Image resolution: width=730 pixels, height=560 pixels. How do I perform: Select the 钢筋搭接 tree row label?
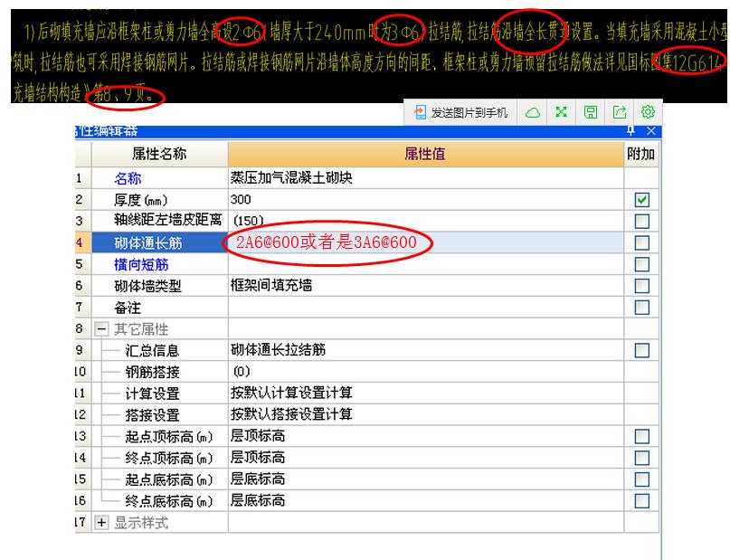point(152,373)
